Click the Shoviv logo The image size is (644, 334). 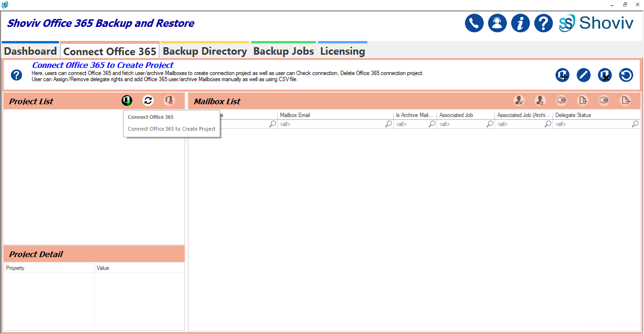pos(596,23)
